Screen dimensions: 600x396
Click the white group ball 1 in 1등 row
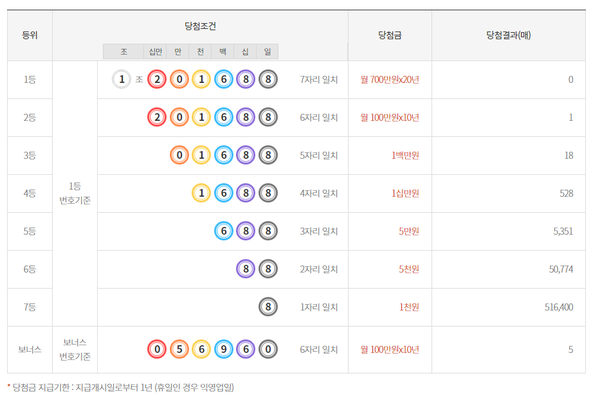(122, 80)
